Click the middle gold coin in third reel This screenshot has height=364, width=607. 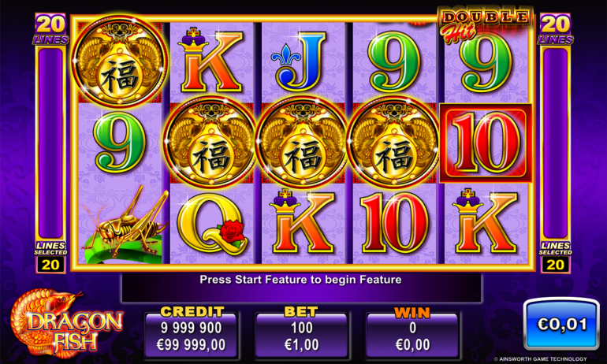tap(302, 143)
